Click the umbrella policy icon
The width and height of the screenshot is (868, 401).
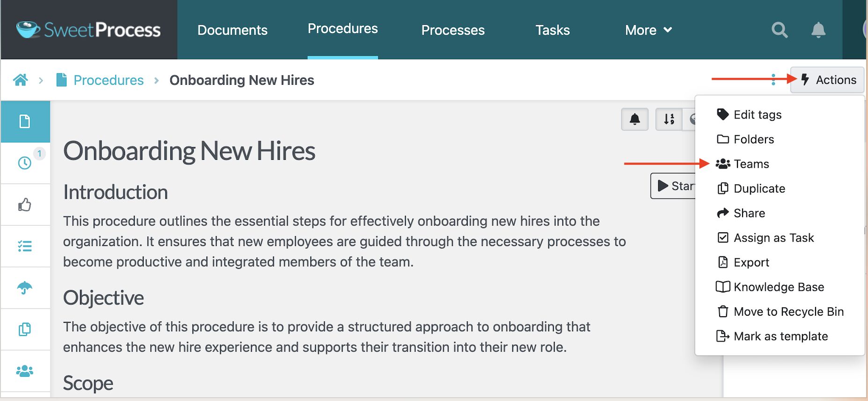coord(25,288)
